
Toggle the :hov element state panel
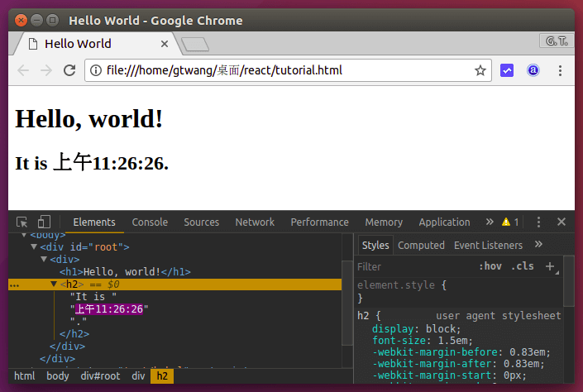point(490,266)
